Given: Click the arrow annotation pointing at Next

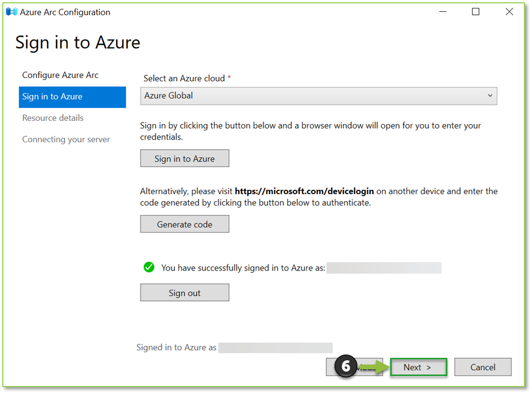Looking at the screenshot, I should (x=375, y=367).
